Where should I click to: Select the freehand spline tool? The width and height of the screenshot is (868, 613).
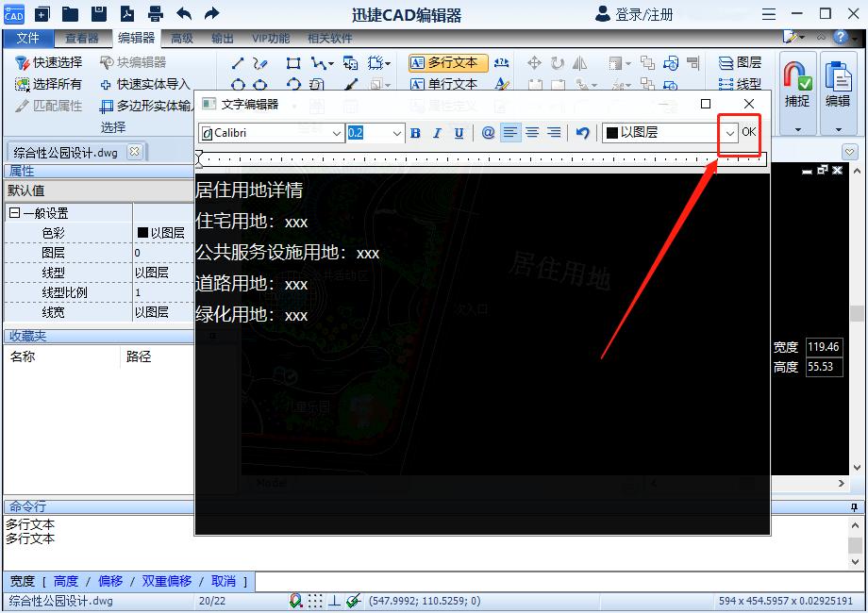[260, 63]
